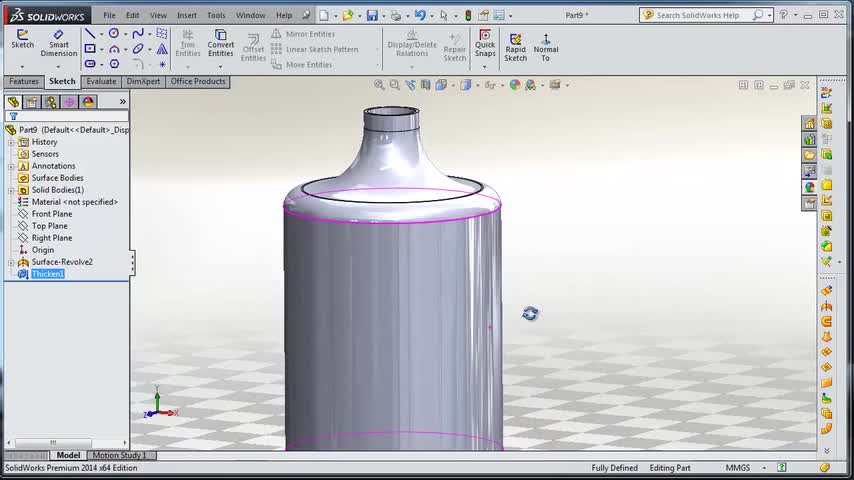
Task: Open the Sketch button dropdown arrow
Action: point(22,67)
